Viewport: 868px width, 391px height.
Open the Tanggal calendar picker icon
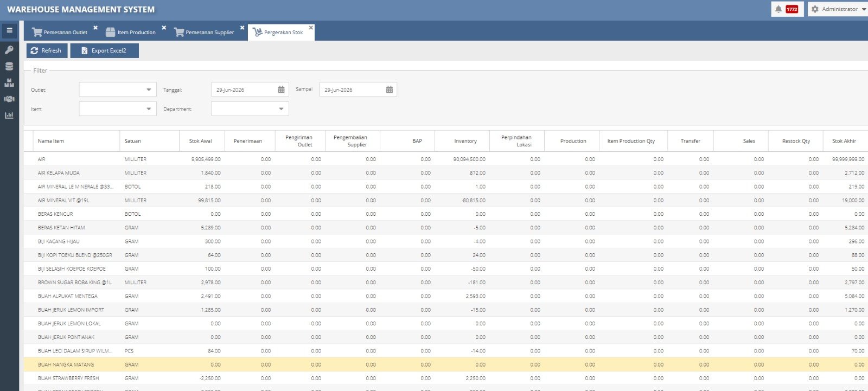point(281,89)
